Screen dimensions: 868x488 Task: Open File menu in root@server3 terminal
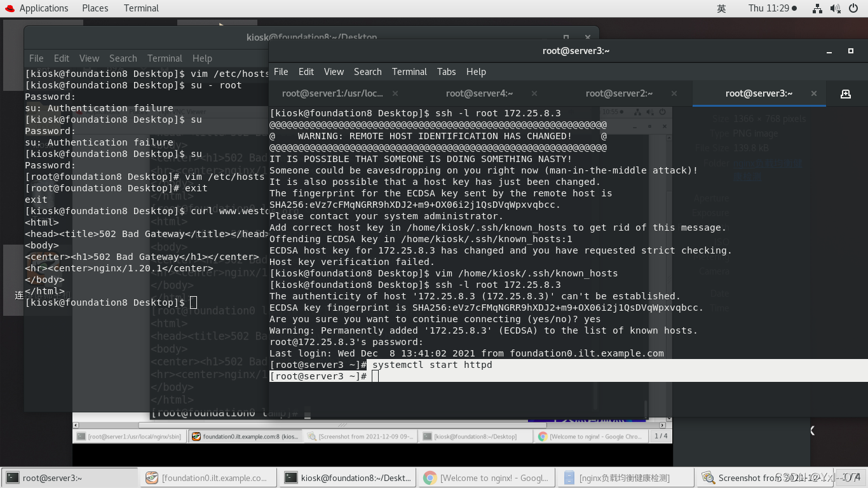click(x=281, y=72)
